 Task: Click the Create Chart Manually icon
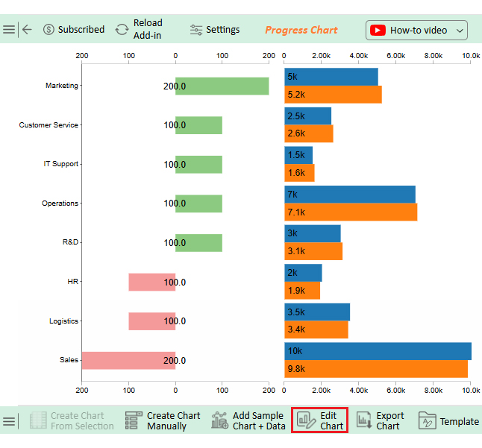134,420
